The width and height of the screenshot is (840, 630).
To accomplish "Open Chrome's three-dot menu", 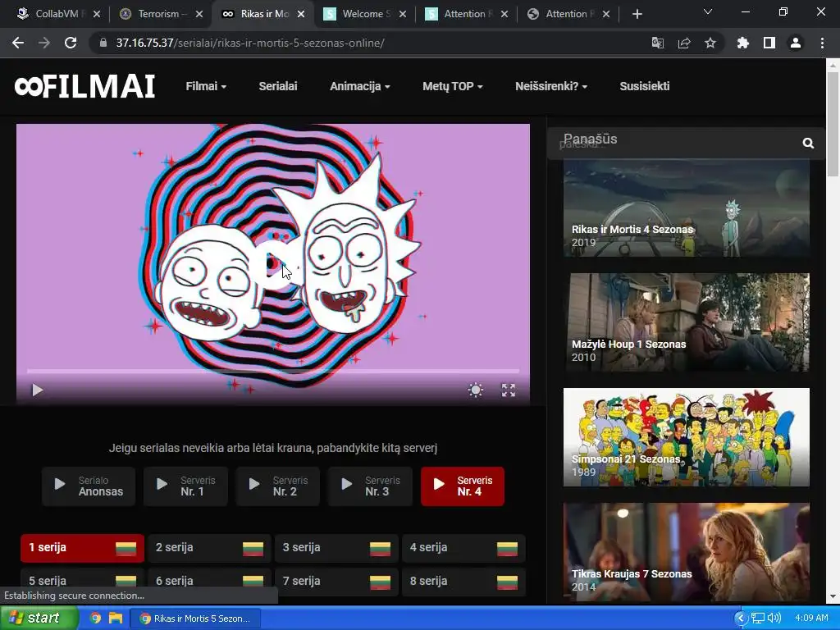I will pos(822,43).
